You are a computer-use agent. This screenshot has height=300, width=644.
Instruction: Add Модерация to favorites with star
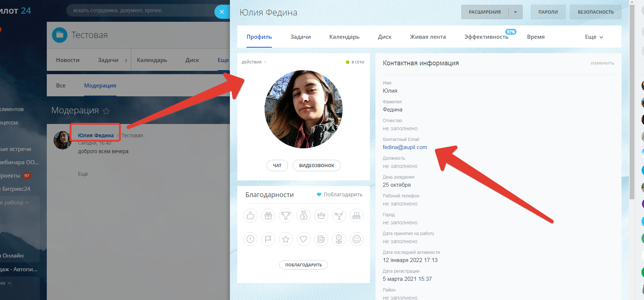pos(106,111)
